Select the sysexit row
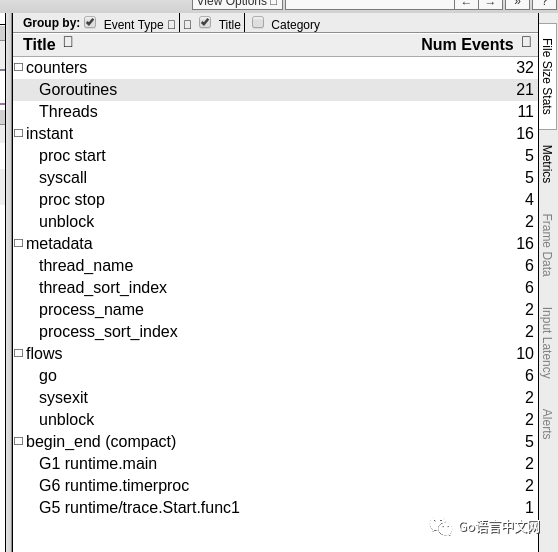The height and width of the screenshot is (552, 558). point(275,398)
